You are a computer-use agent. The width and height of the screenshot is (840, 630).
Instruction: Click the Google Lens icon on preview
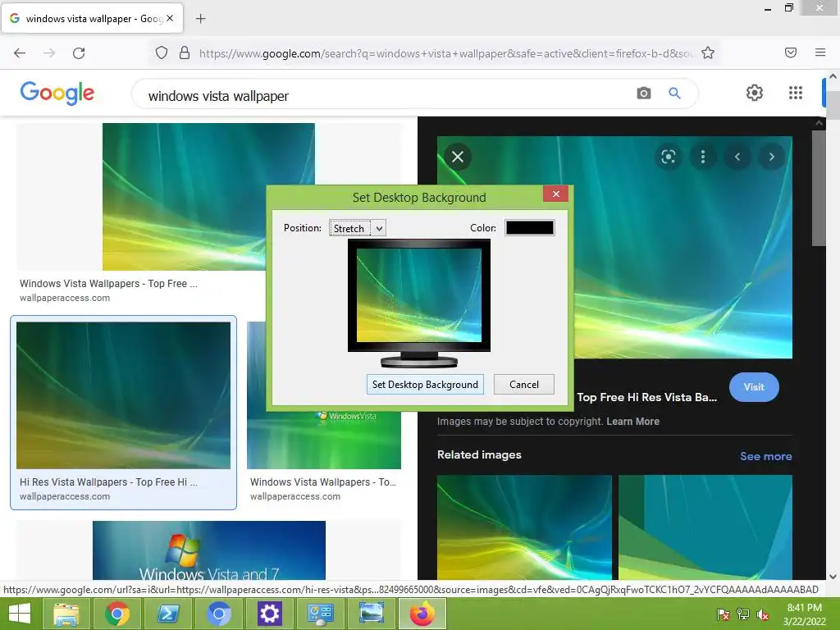[x=668, y=157]
